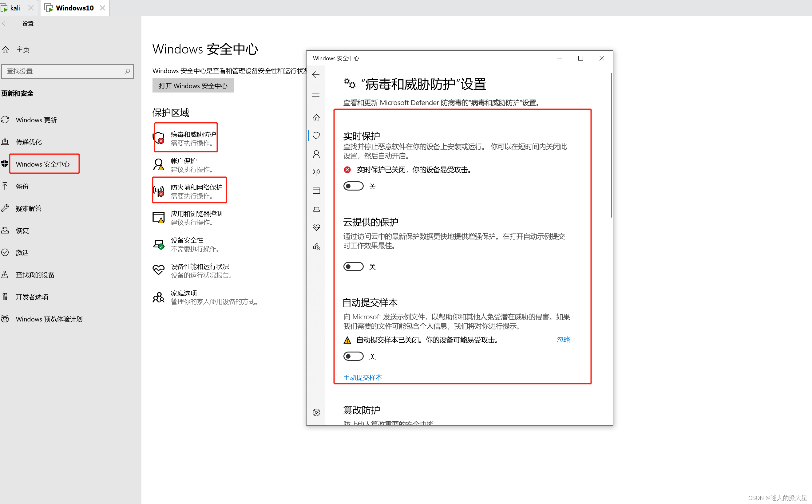The height and width of the screenshot is (504, 812).
Task: Expand the hamburger navigation menu
Action: coord(316,95)
